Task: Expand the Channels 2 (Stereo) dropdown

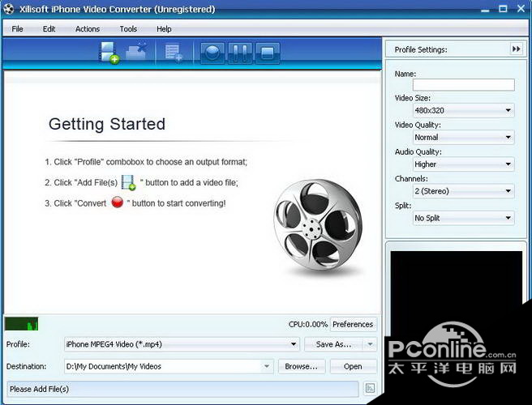Action: [463, 191]
